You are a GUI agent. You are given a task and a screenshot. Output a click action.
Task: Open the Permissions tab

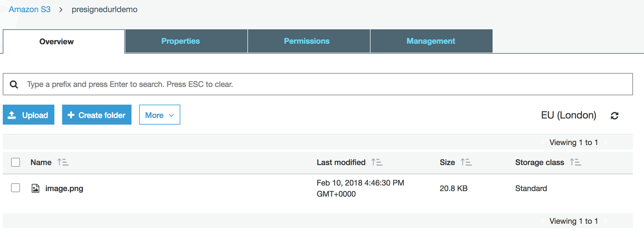[x=306, y=41]
